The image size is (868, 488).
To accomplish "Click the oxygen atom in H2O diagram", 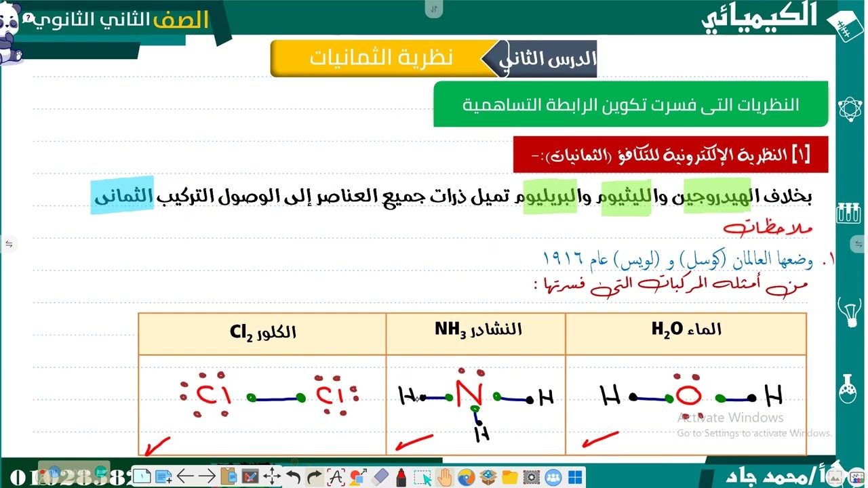I will pos(688,395).
